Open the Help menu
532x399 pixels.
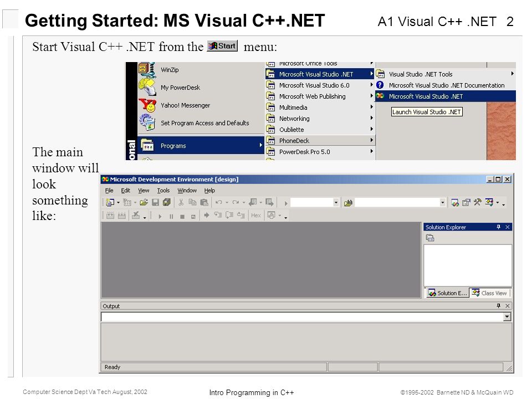(209, 191)
